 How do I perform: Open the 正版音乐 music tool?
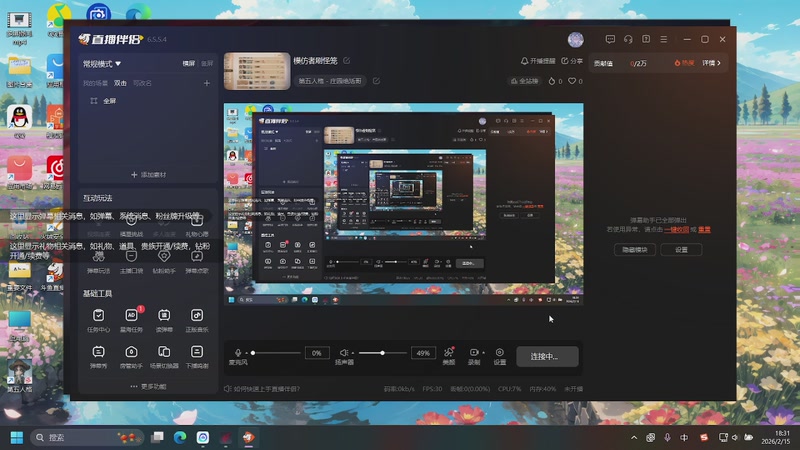coord(196,320)
